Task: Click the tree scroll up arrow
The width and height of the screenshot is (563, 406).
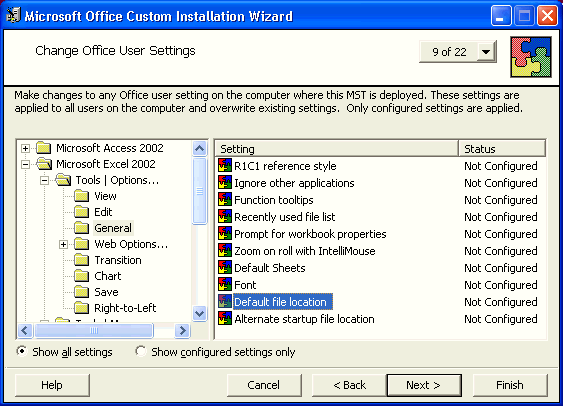Action: tap(199, 148)
